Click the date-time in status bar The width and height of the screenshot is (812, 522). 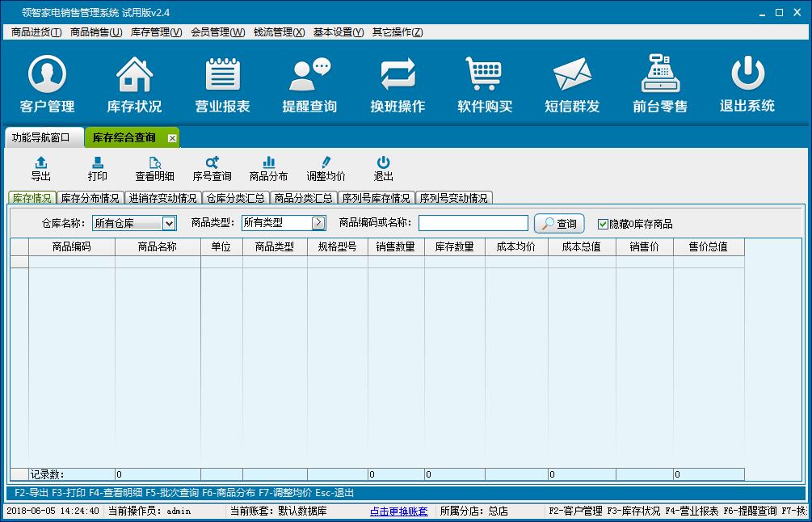[x=53, y=511]
